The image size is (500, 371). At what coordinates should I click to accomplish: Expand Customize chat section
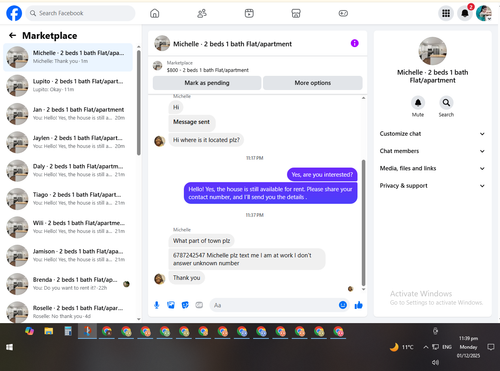point(432,134)
